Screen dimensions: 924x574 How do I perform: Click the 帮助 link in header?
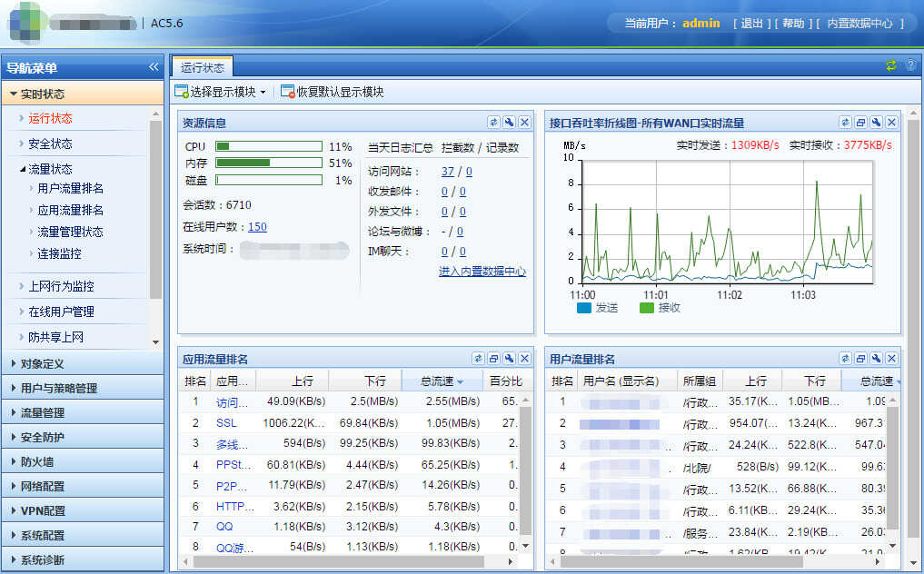pos(793,24)
